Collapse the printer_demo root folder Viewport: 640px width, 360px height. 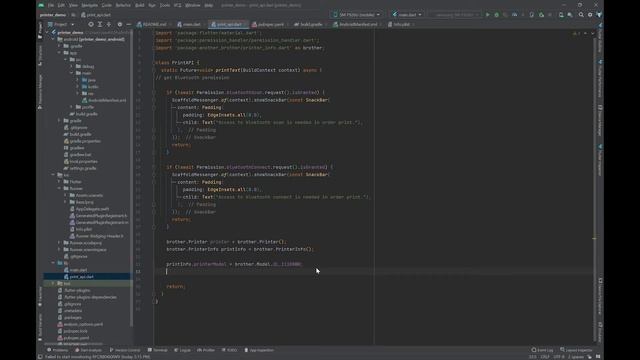click(x=48, y=33)
